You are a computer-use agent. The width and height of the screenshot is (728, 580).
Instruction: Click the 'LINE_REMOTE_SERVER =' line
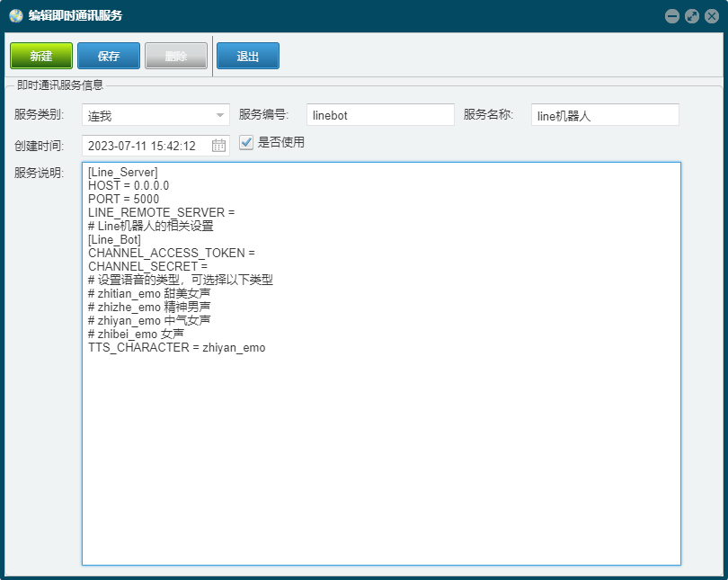point(162,213)
